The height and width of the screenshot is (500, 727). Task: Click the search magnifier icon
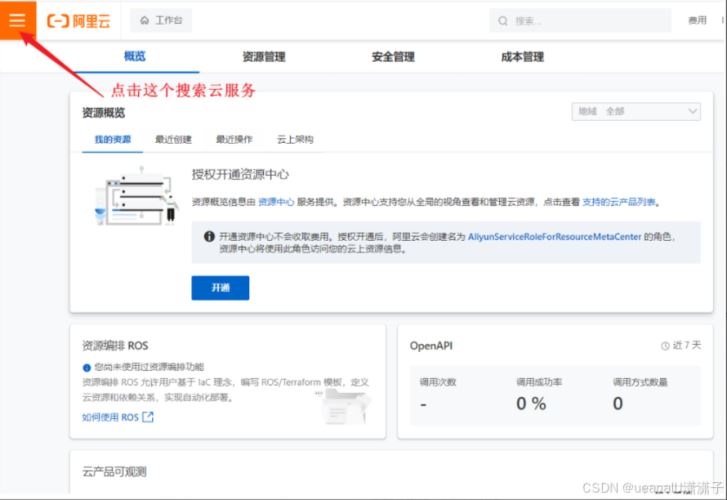[x=503, y=21]
